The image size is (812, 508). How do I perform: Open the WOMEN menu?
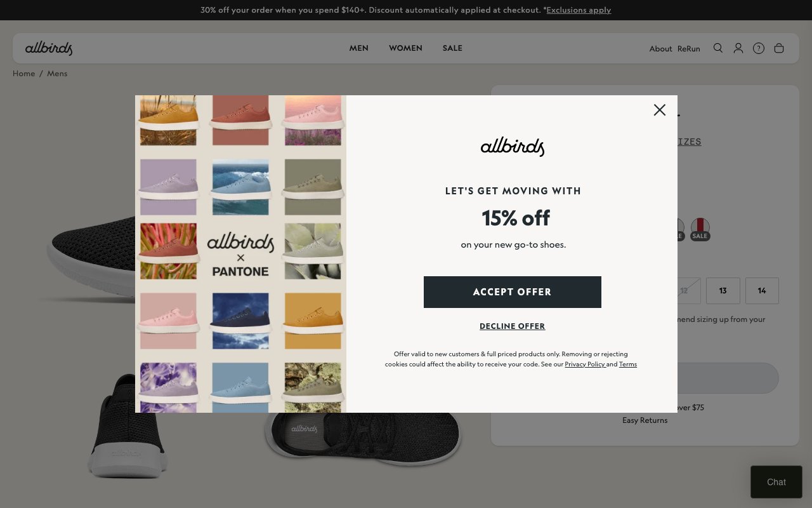(405, 48)
